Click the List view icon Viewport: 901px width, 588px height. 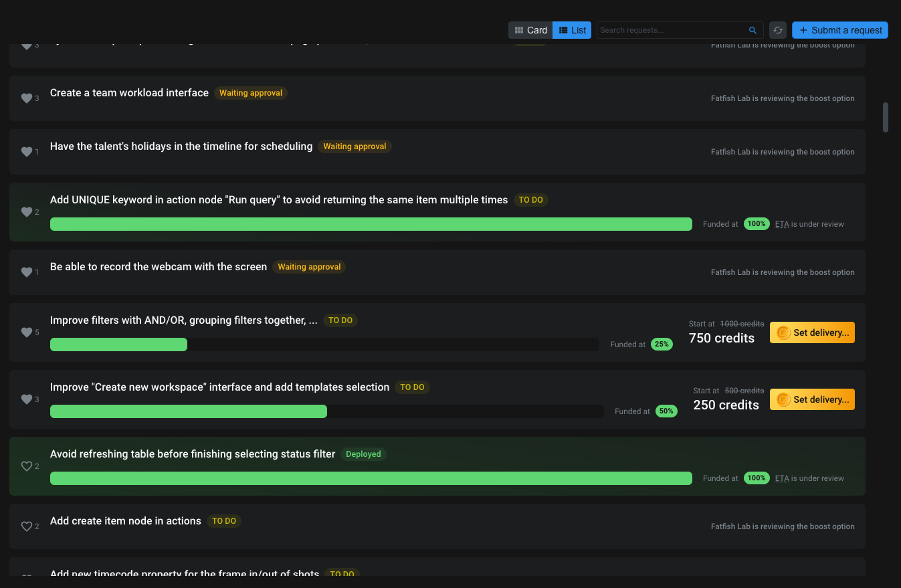(x=562, y=29)
